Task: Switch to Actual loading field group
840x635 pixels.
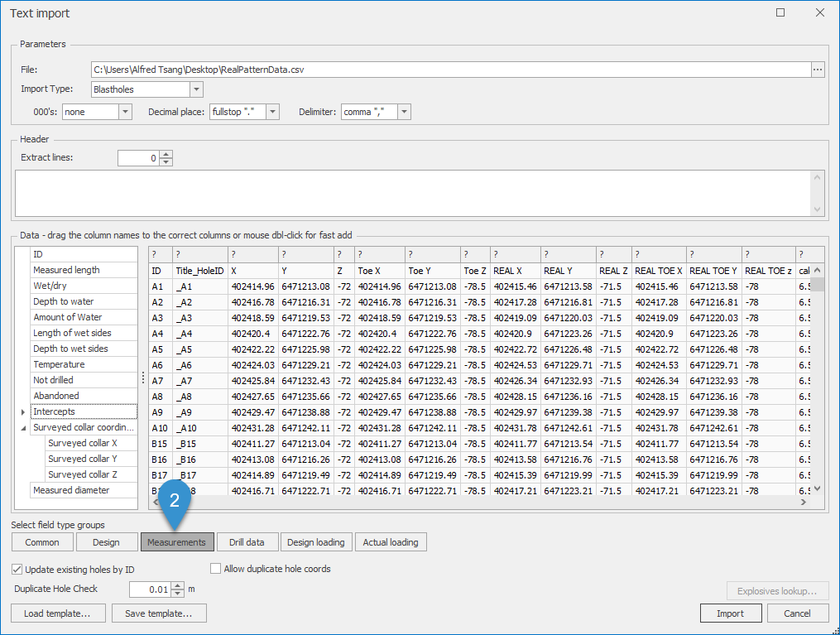Action: tap(391, 542)
